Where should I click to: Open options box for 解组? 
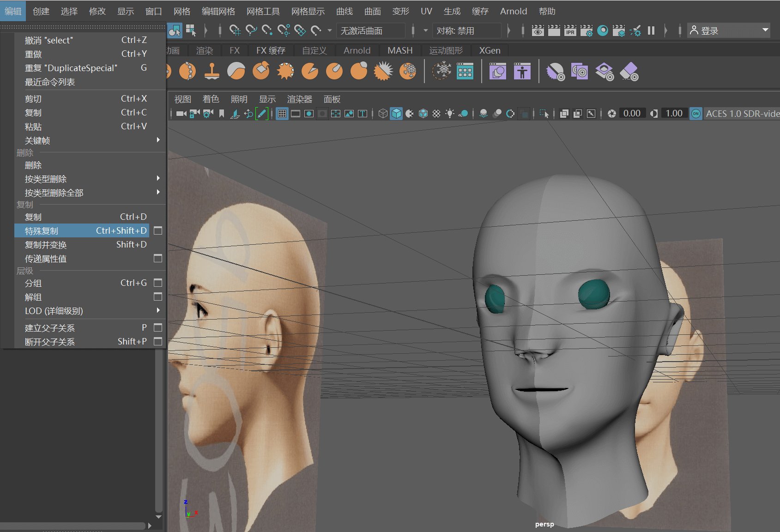(158, 296)
